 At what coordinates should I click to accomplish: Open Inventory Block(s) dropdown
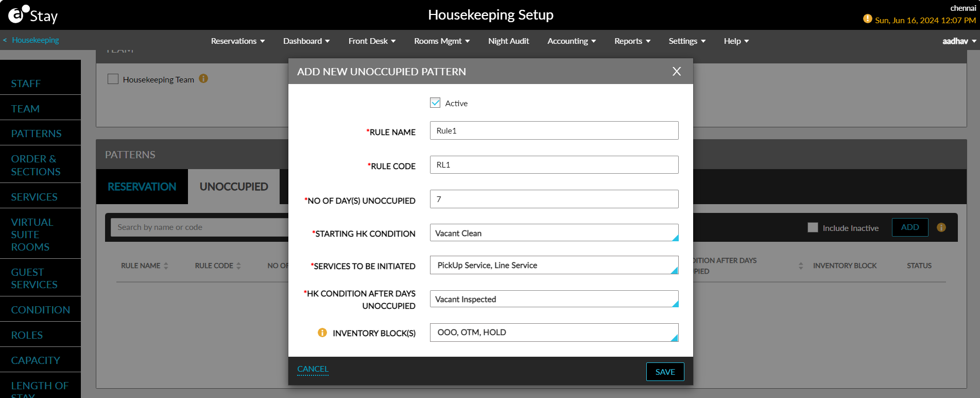pyautogui.click(x=554, y=333)
